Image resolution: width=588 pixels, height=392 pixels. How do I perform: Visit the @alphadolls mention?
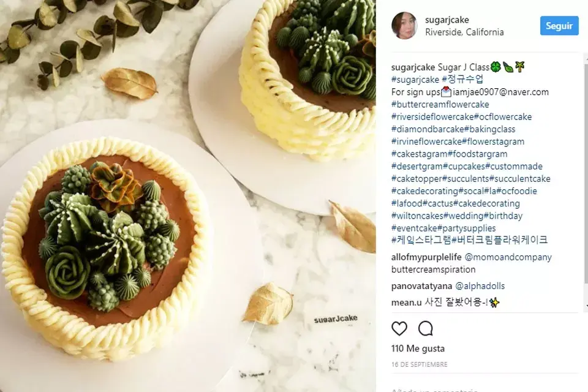click(x=480, y=286)
